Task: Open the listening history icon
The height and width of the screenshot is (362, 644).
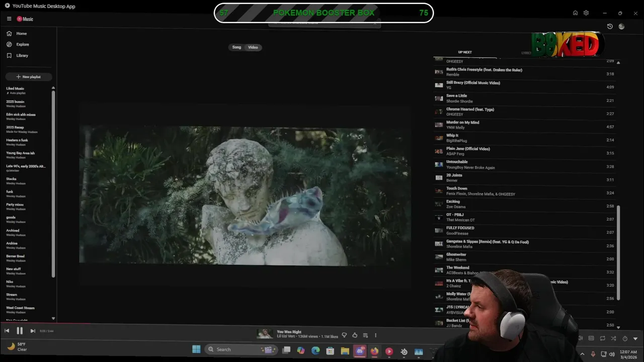Action: click(x=610, y=27)
